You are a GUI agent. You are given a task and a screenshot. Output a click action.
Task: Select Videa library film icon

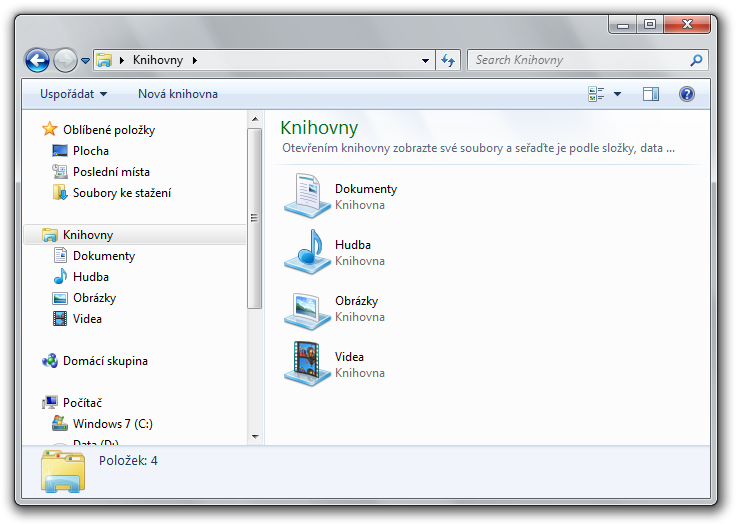(x=307, y=363)
